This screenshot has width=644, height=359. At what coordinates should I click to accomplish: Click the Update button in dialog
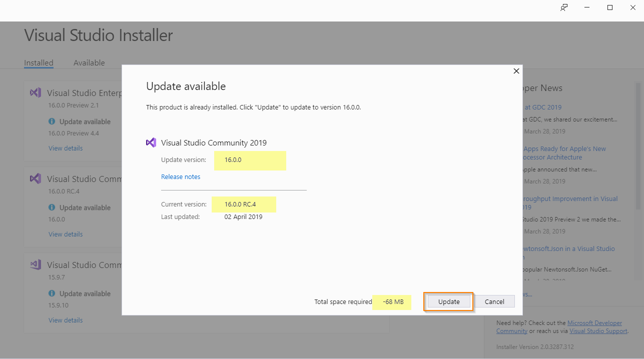pos(449,301)
